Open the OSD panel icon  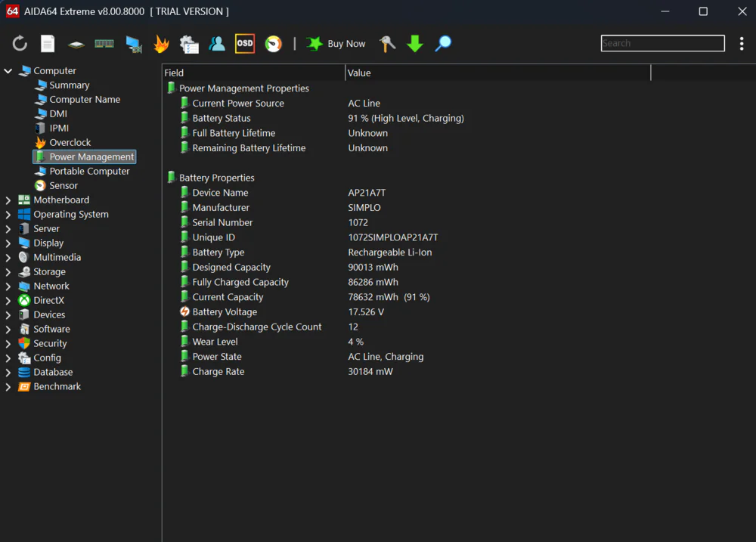pyautogui.click(x=245, y=44)
